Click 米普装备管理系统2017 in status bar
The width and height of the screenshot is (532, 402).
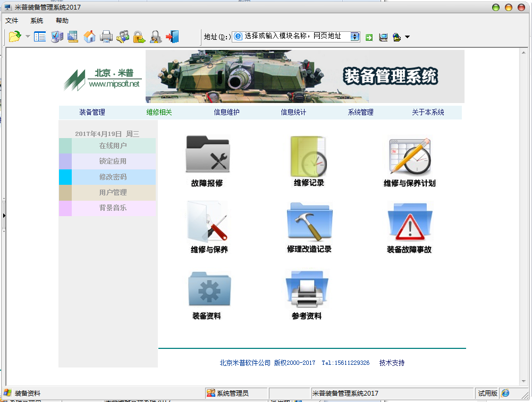(345, 393)
